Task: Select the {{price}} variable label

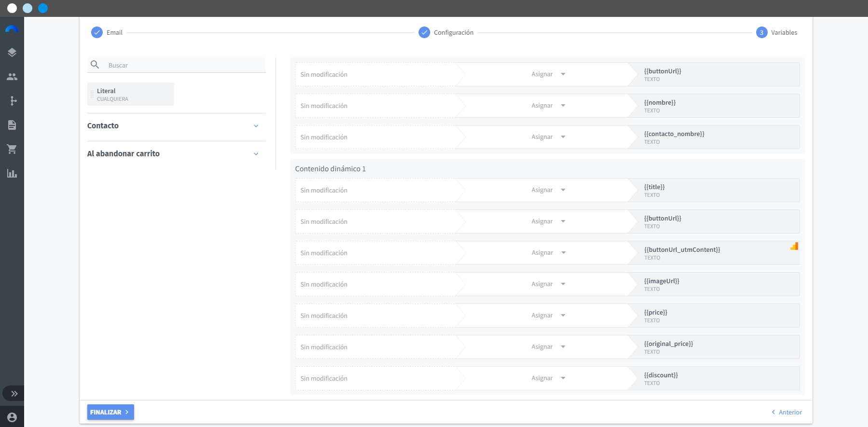Action: click(x=656, y=312)
